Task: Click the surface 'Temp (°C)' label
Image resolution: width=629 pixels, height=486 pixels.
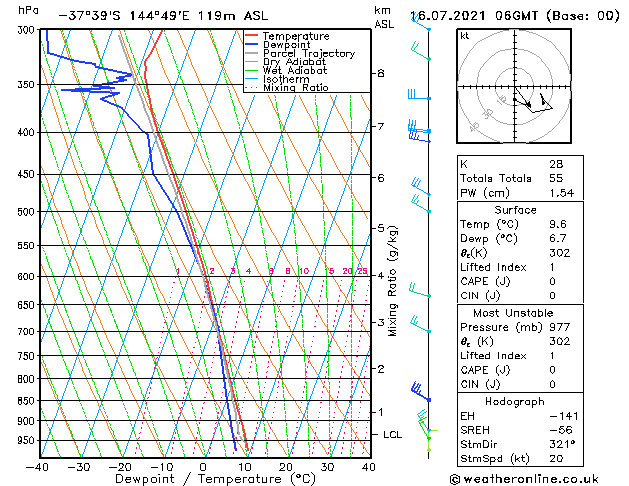Action: tap(489, 224)
